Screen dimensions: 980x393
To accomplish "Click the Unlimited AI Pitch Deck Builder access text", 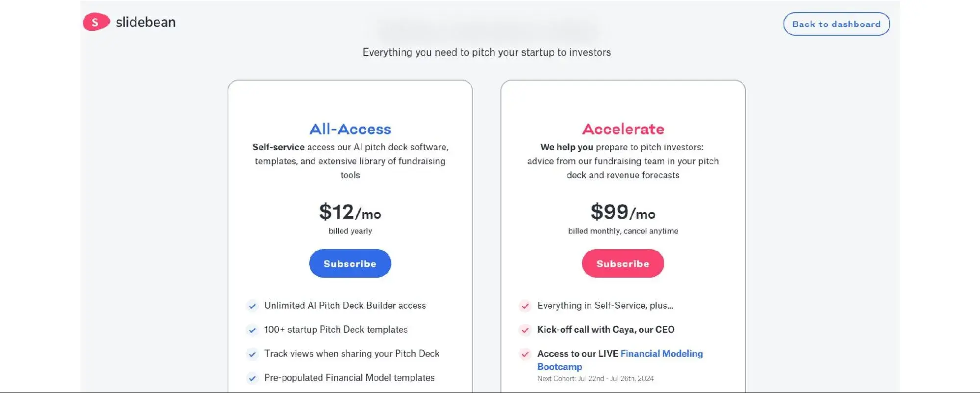I will click(345, 306).
